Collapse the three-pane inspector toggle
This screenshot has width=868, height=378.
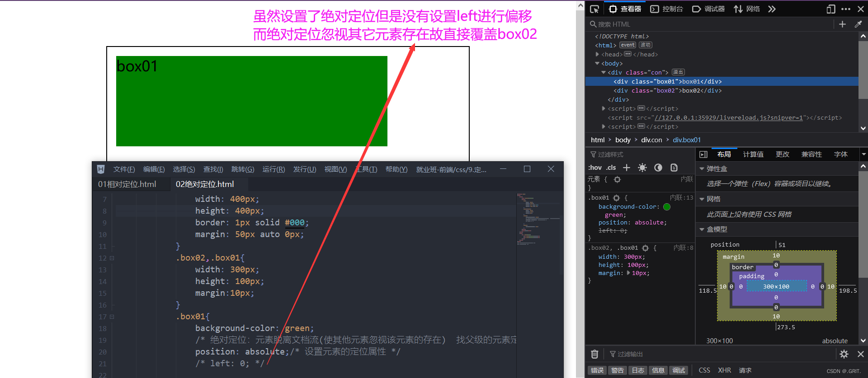tap(703, 154)
